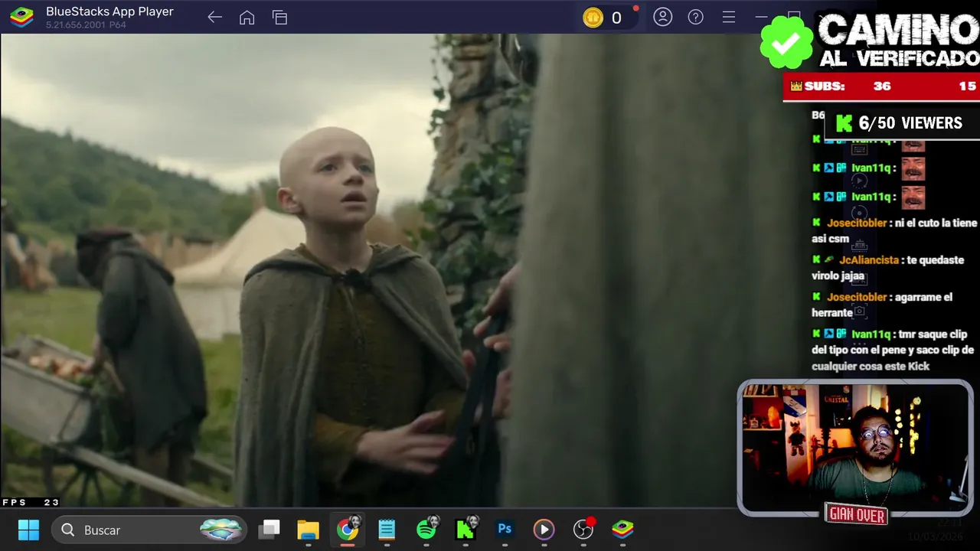
Task: Open the BlueStacks help question mark
Action: 695,17
